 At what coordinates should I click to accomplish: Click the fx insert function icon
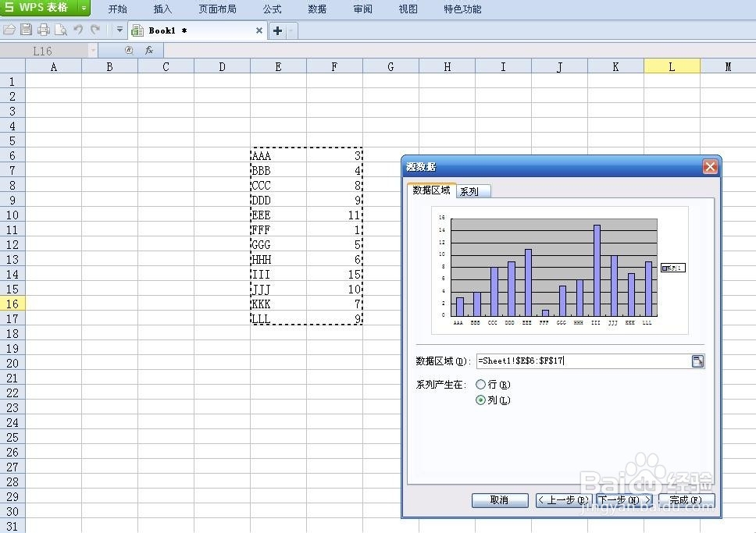pyautogui.click(x=149, y=50)
